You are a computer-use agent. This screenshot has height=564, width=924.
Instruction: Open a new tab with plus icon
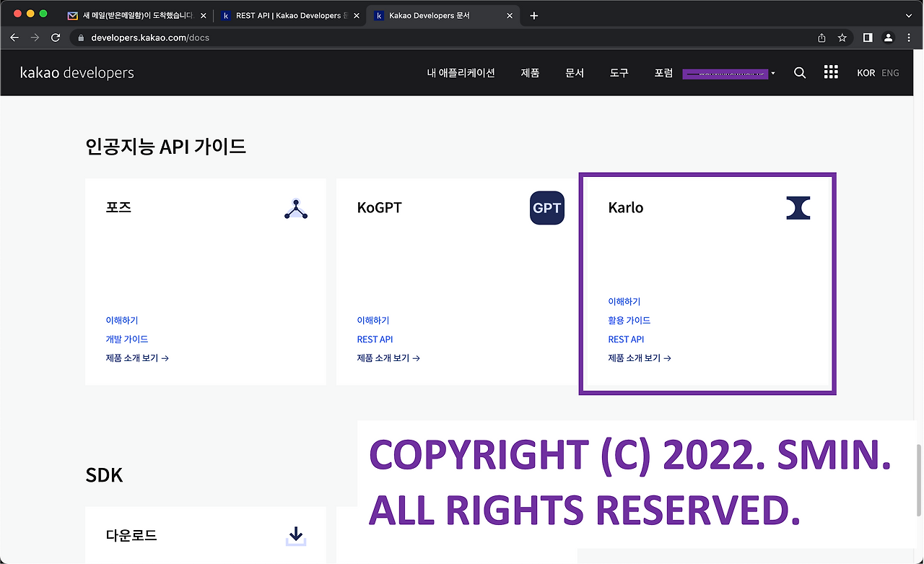(x=533, y=15)
